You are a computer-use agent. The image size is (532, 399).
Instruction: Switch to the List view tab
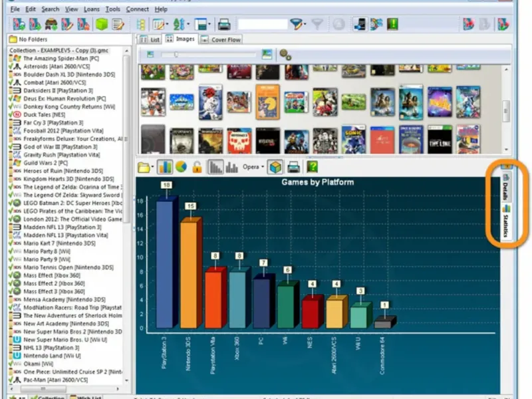149,40
